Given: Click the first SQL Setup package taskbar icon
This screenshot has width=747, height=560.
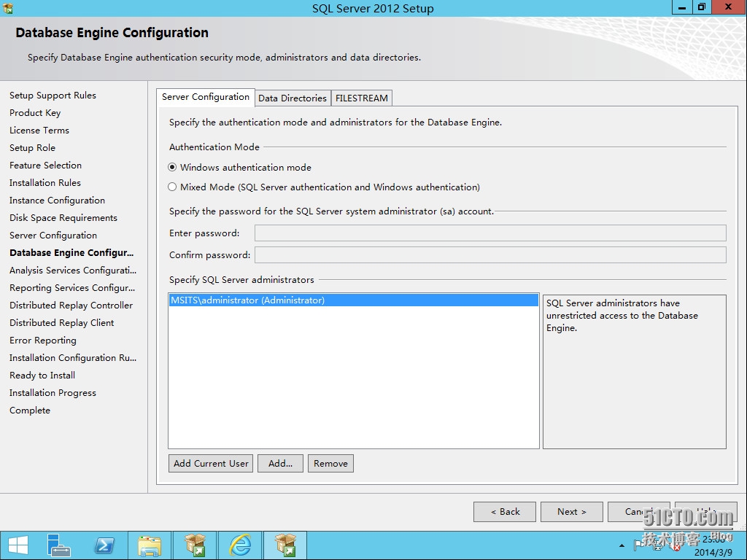Looking at the screenshot, I should pos(195,545).
